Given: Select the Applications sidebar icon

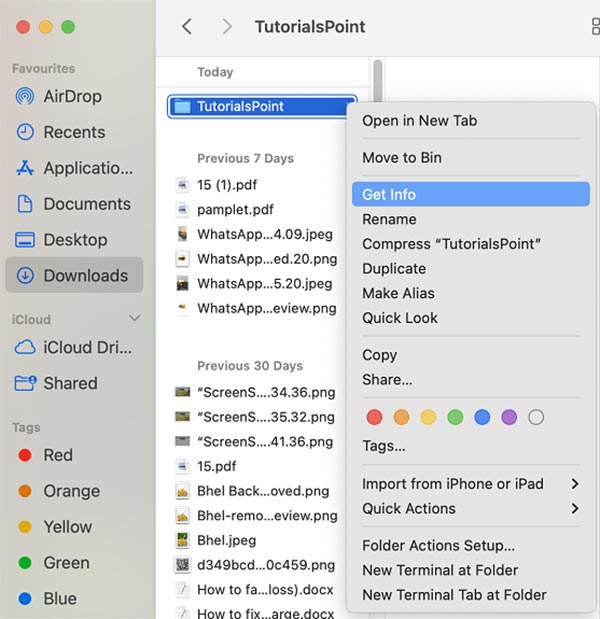Looking at the screenshot, I should pos(25,168).
